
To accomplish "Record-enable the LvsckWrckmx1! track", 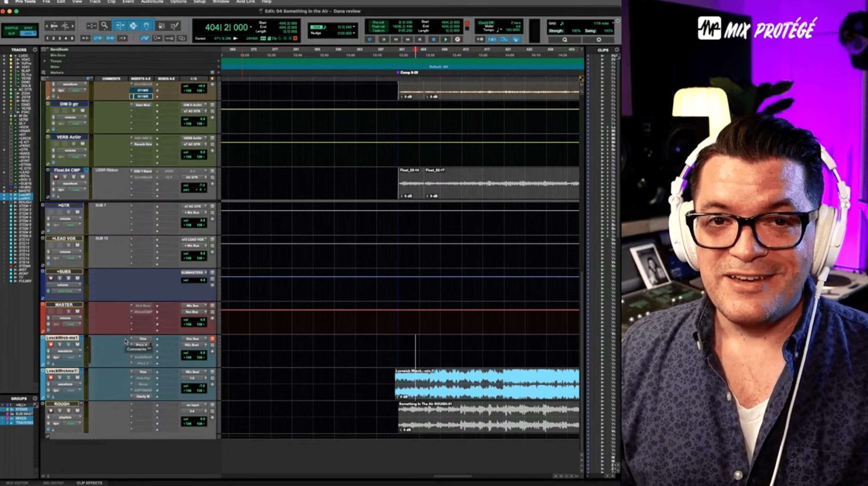I will point(51,378).
